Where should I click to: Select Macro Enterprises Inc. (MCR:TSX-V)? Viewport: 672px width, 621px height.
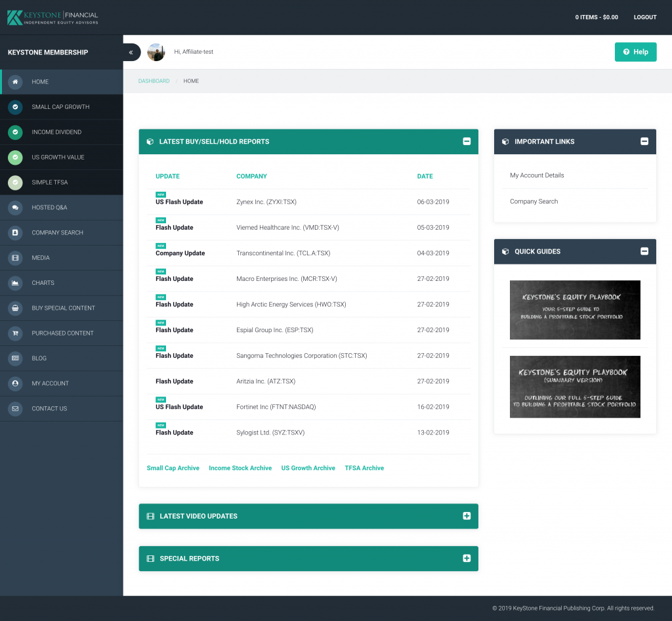(287, 279)
